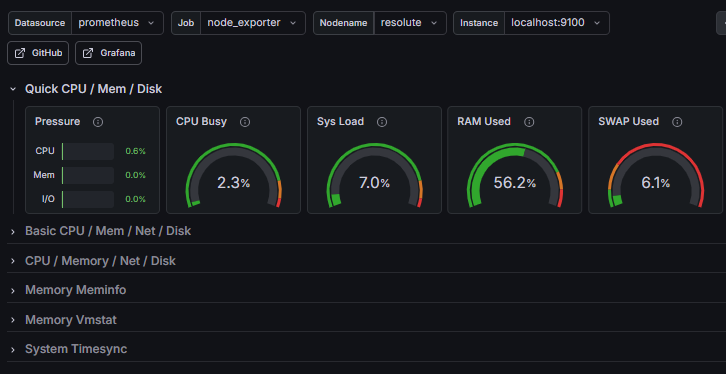Image resolution: width=726 pixels, height=374 pixels.
Task: Click the info icon beside RAM Used
Action: [529, 122]
